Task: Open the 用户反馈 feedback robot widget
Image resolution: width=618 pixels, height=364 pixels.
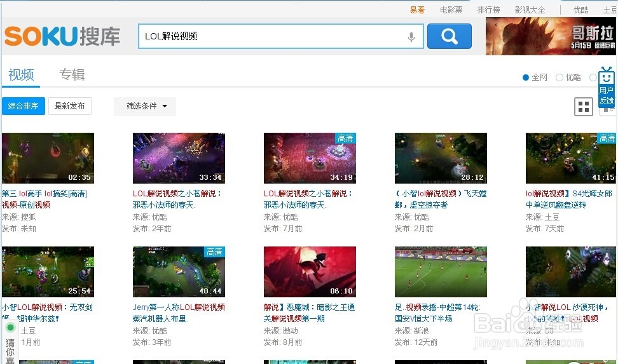Action: click(x=606, y=87)
